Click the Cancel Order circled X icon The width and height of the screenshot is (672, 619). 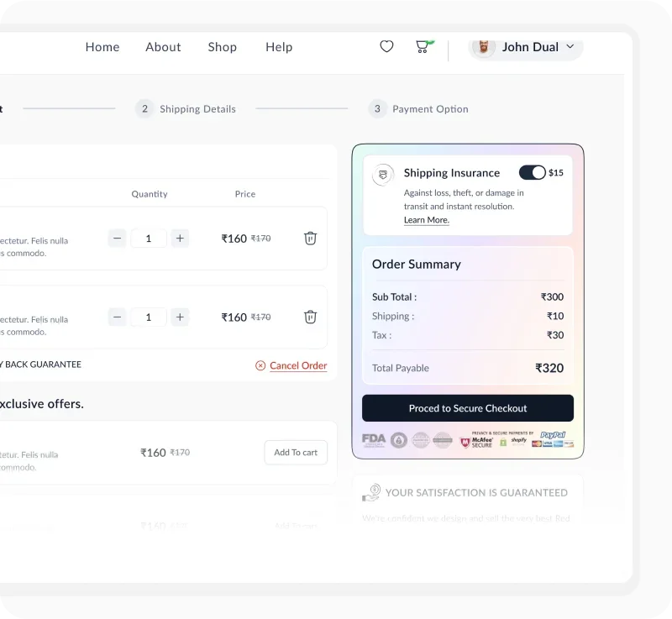(x=260, y=365)
